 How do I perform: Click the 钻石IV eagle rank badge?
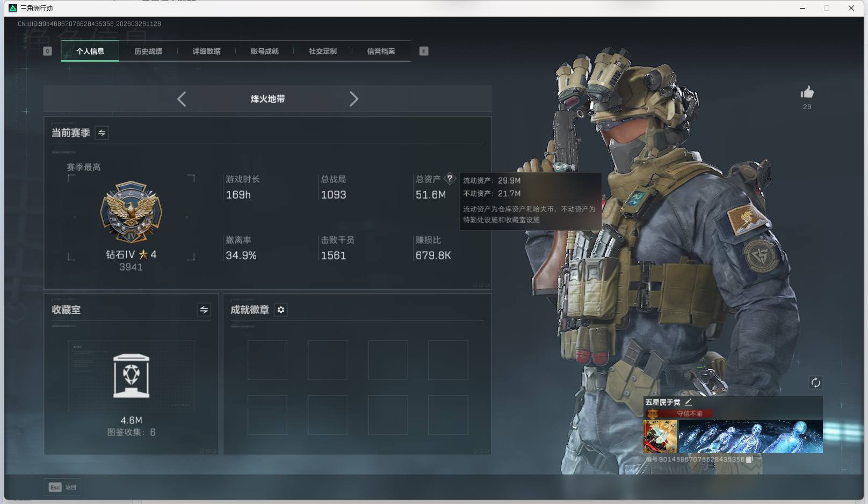[x=131, y=213]
